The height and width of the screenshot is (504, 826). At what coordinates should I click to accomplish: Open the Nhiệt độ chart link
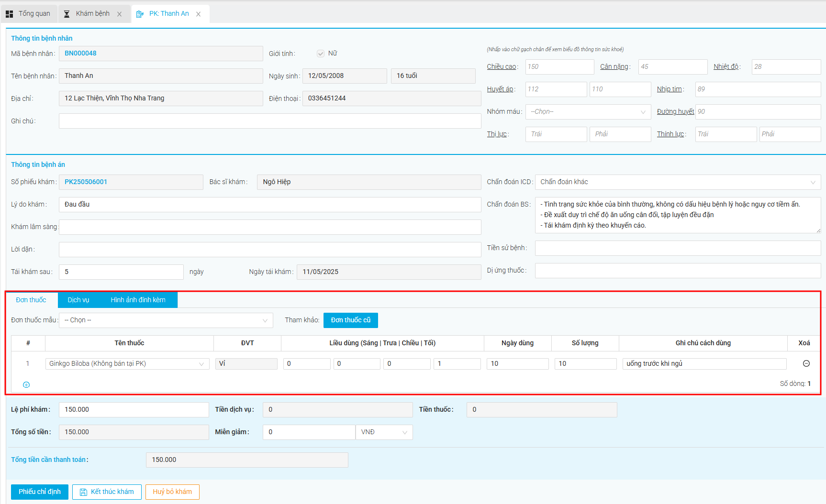pyautogui.click(x=726, y=66)
